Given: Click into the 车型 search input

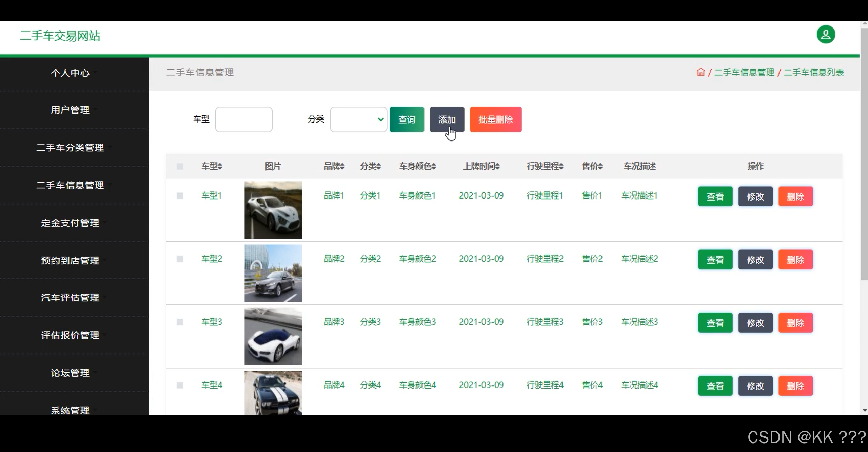Looking at the screenshot, I should coord(244,119).
